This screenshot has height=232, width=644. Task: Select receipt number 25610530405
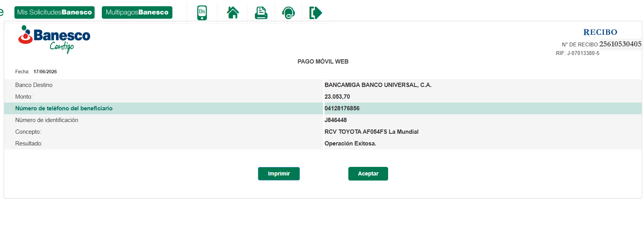(620, 44)
